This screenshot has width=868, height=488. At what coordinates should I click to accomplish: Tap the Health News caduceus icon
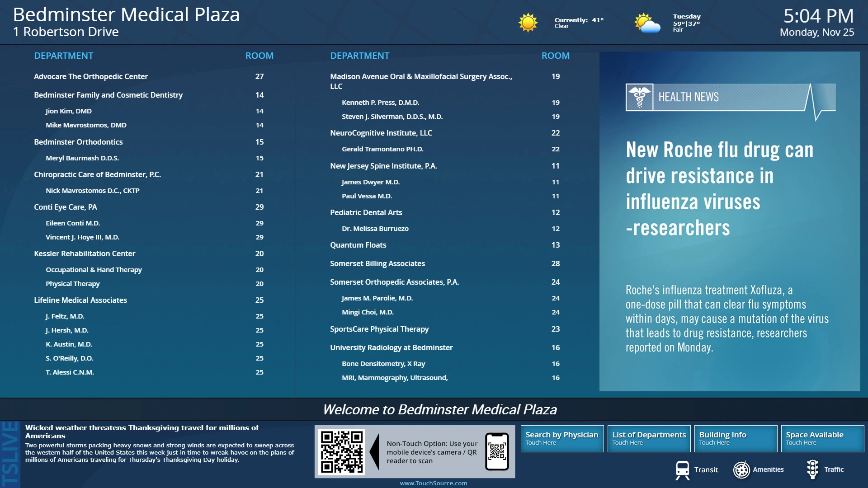pyautogui.click(x=639, y=97)
